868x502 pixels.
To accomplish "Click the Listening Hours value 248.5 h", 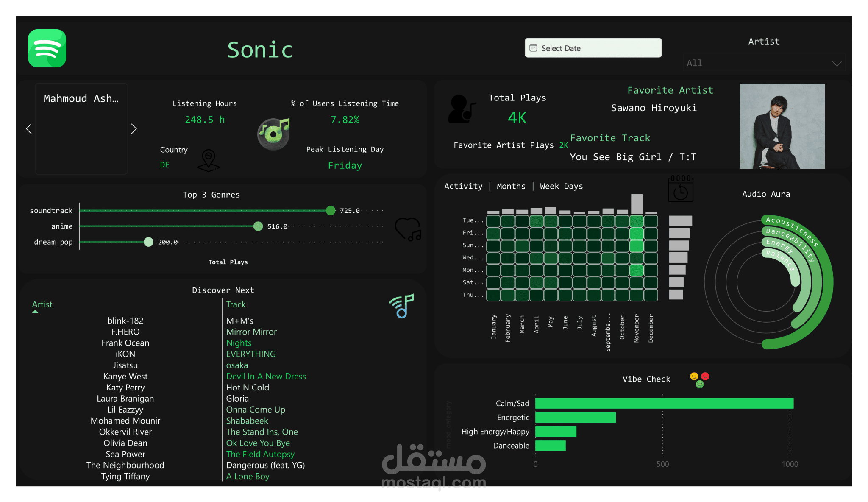I will click(x=205, y=120).
